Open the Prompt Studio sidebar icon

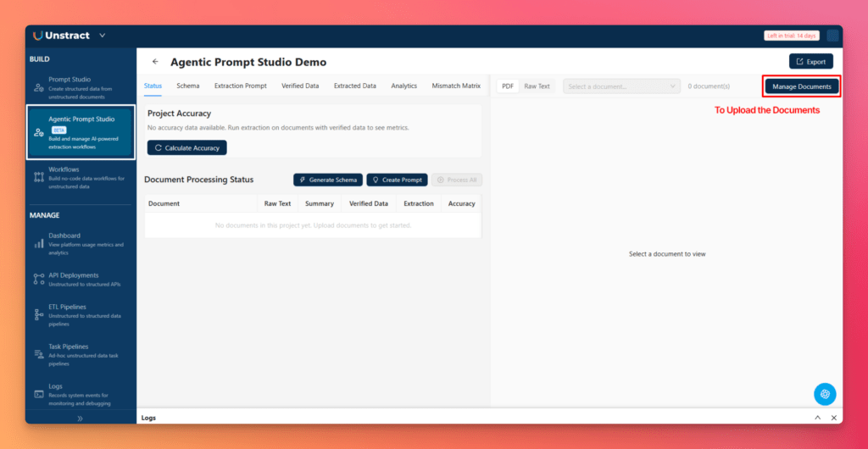click(39, 87)
